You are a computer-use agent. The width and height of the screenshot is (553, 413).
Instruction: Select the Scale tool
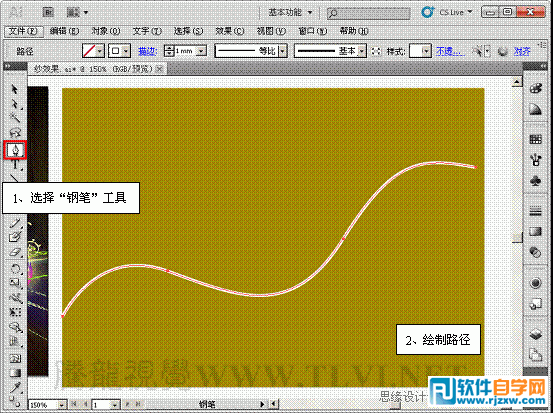15,283
